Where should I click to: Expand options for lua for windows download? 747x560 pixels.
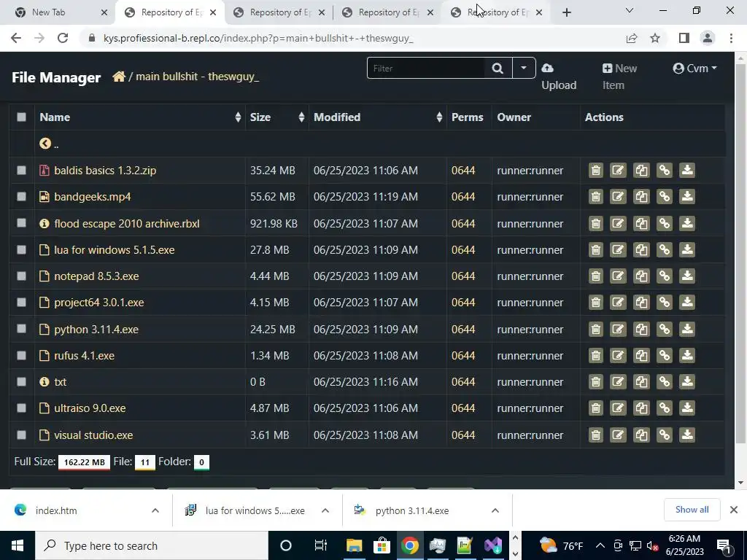tap(325, 510)
